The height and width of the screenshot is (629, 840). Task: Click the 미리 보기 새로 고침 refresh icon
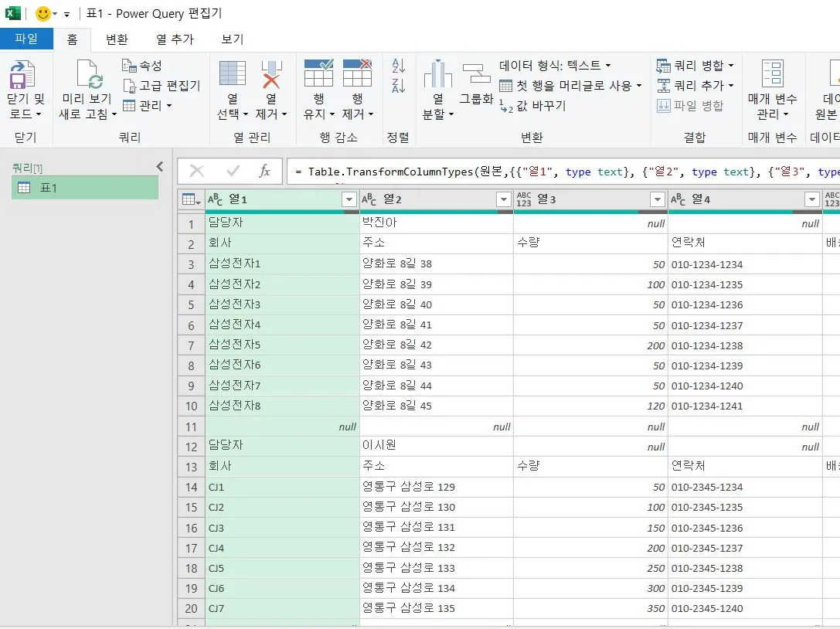90,74
